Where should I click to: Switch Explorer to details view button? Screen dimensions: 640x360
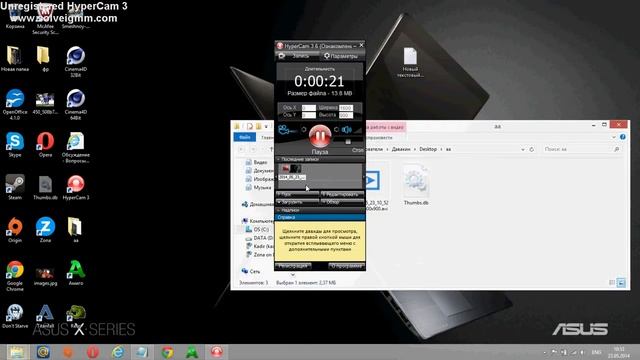(x=612, y=282)
